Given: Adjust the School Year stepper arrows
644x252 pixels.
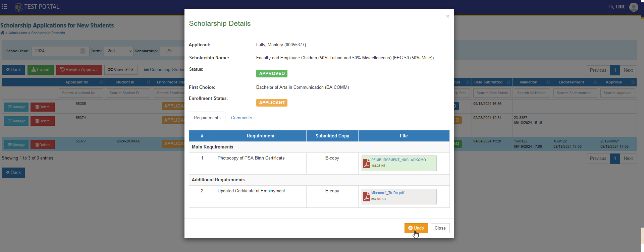Looking at the screenshot, I should [83, 51].
